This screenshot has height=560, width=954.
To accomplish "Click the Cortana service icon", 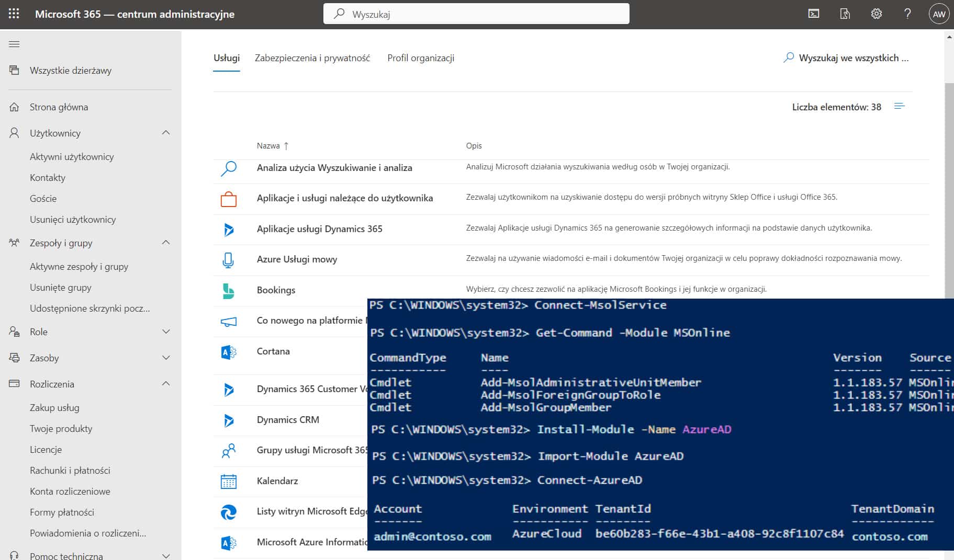I will point(229,352).
